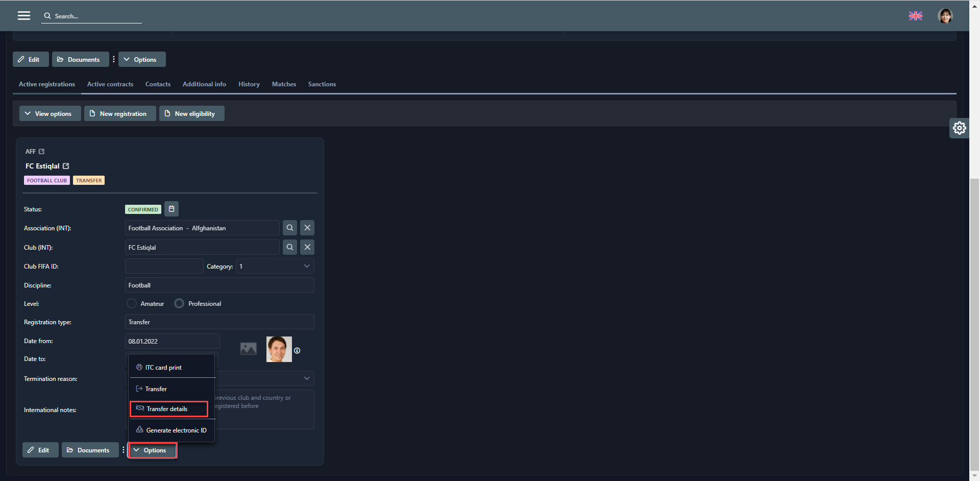
Task: Open the hamburger navigation menu
Action: click(x=24, y=16)
